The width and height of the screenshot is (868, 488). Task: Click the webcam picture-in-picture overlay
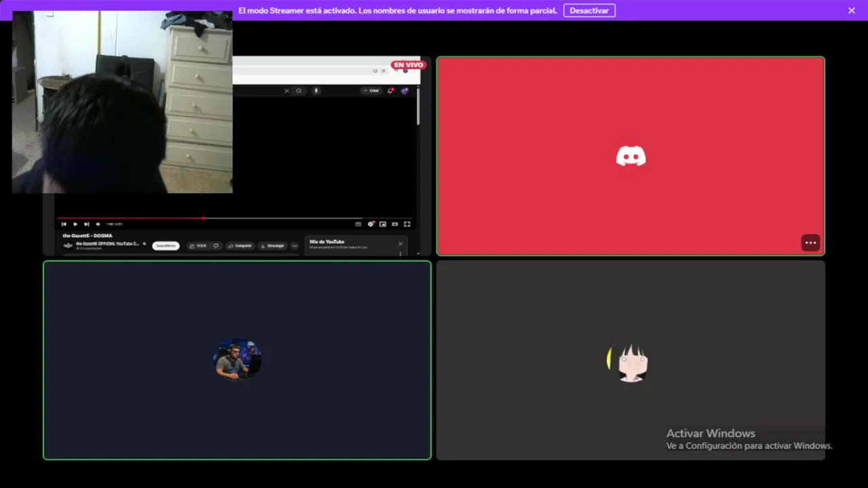click(x=122, y=102)
